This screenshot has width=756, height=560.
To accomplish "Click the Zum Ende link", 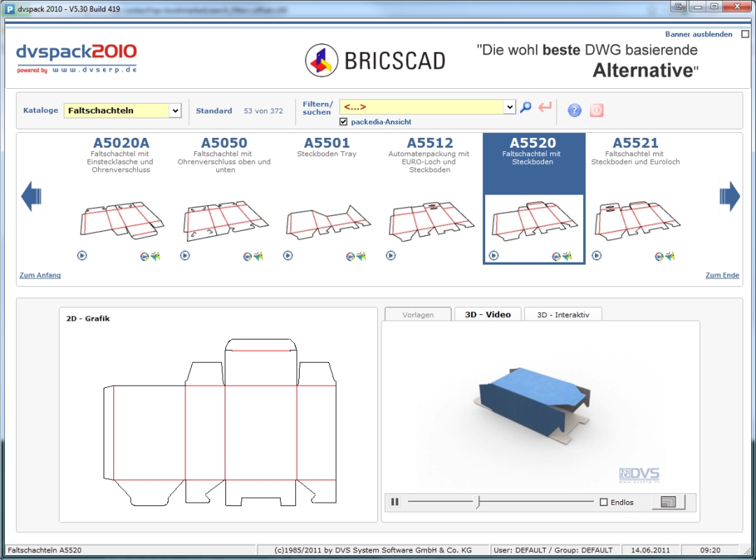I will coord(722,276).
